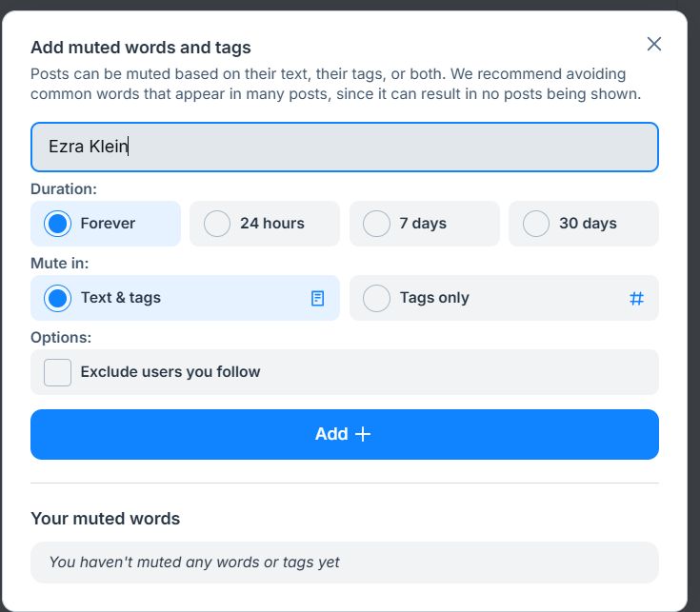Choose the 24 hours duration
This screenshot has height=612, width=700.
tap(265, 224)
